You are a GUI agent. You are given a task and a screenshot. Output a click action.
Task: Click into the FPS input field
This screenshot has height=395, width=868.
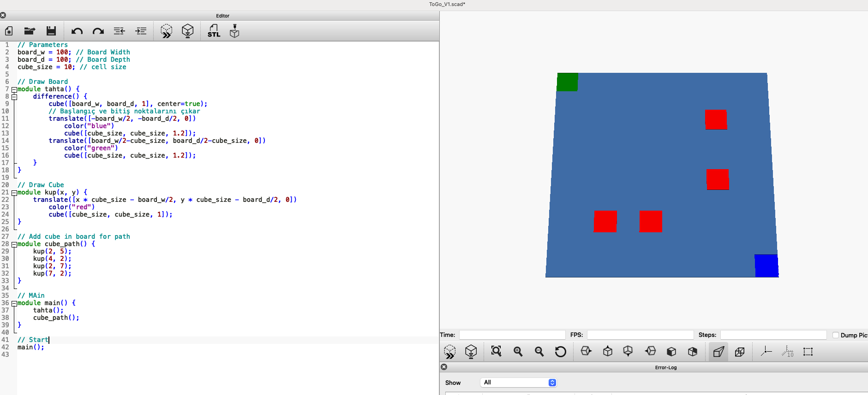[641, 335]
